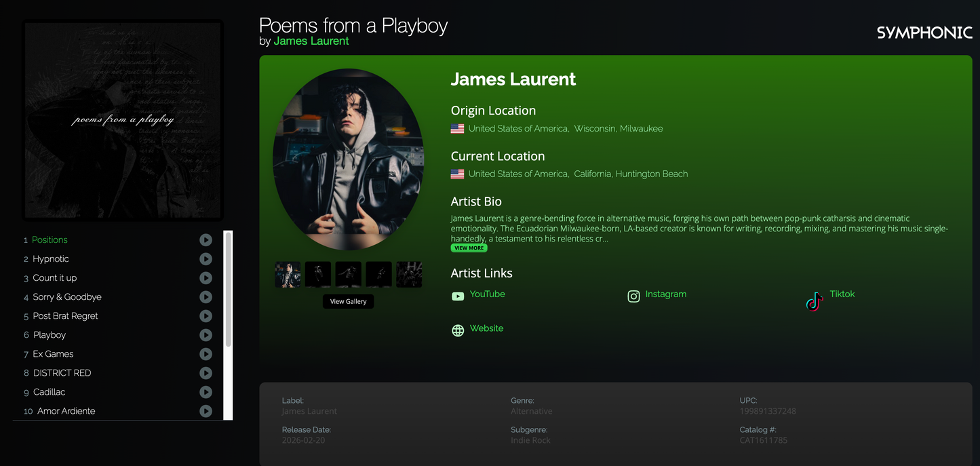Screen dimensions: 980x466
Task: Click the Website globe icon
Action: click(x=458, y=330)
